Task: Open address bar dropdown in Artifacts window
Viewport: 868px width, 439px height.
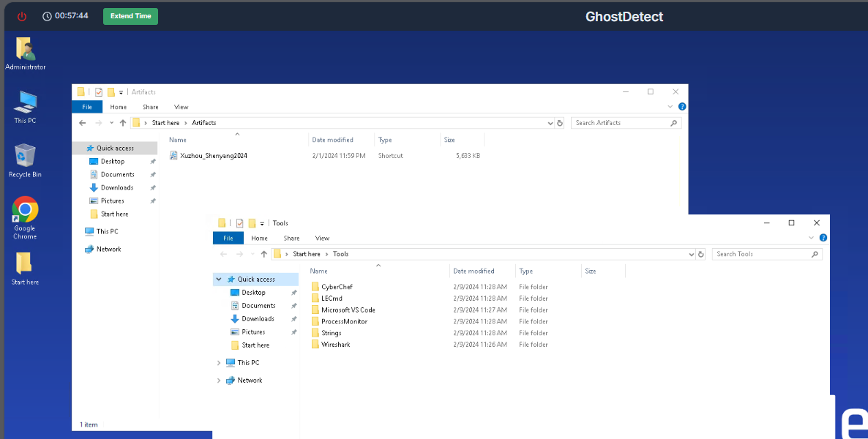Action: [x=550, y=123]
